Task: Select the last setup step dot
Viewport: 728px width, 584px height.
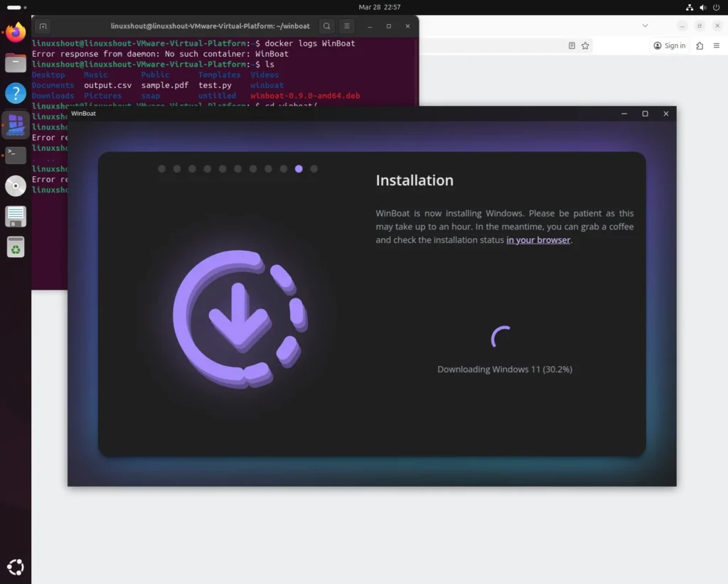Action: click(x=314, y=169)
